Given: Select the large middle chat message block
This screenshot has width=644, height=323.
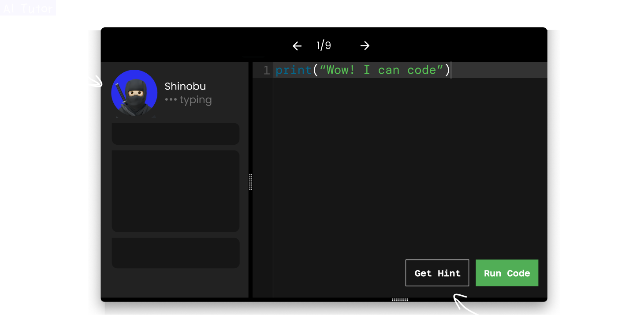Looking at the screenshot, I should tap(175, 191).
